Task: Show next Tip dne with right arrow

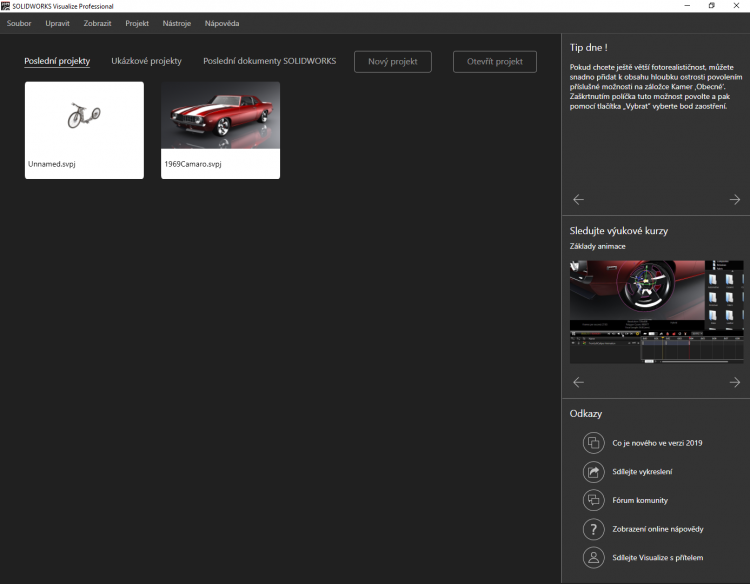Action: pos(735,199)
